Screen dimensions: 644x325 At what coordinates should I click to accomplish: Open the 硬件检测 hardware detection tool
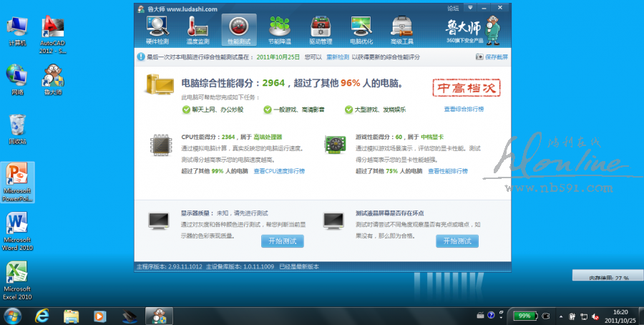click(x=157, y=29)
